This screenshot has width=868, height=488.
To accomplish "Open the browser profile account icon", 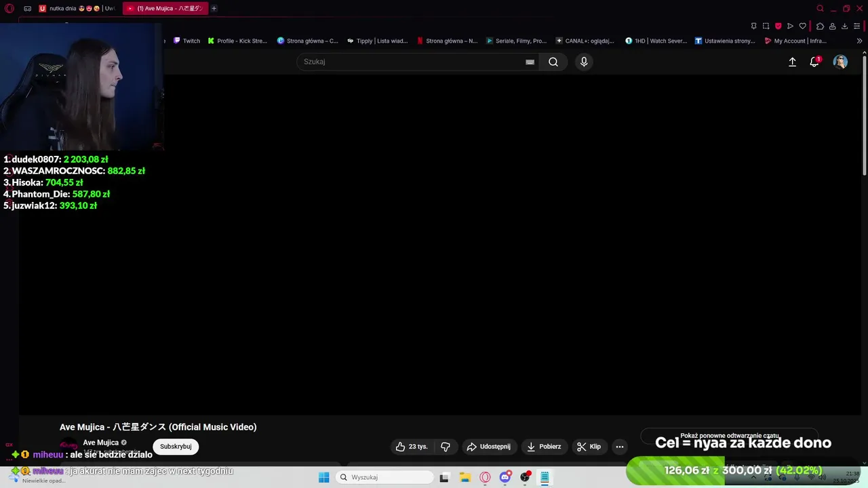I will click(x=832, y=26).
